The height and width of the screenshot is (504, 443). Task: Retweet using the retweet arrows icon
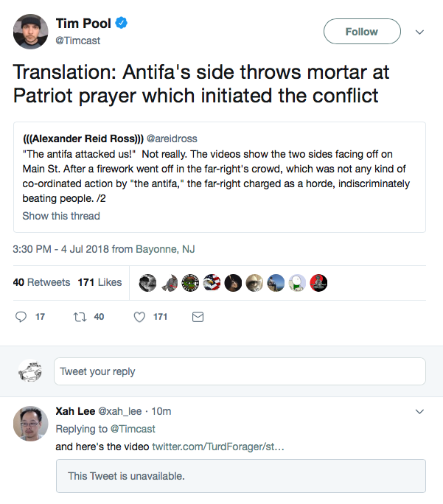coord(82,317)
